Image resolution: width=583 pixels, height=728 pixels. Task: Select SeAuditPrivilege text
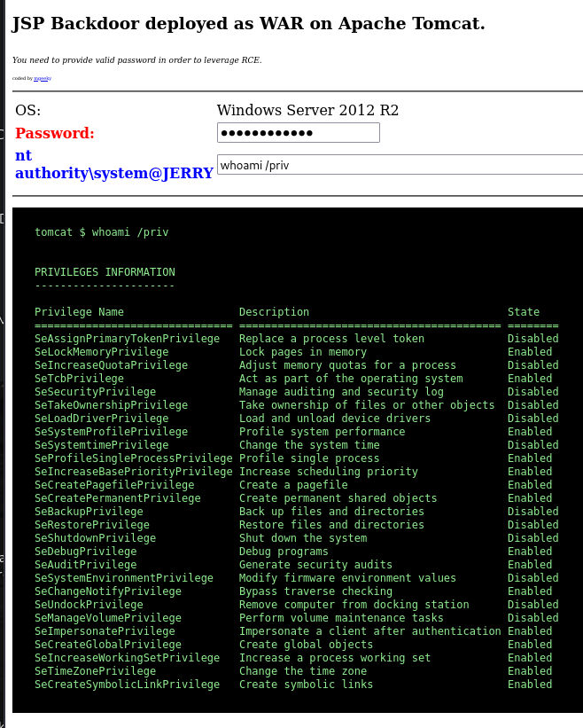[x=86, y=565]
